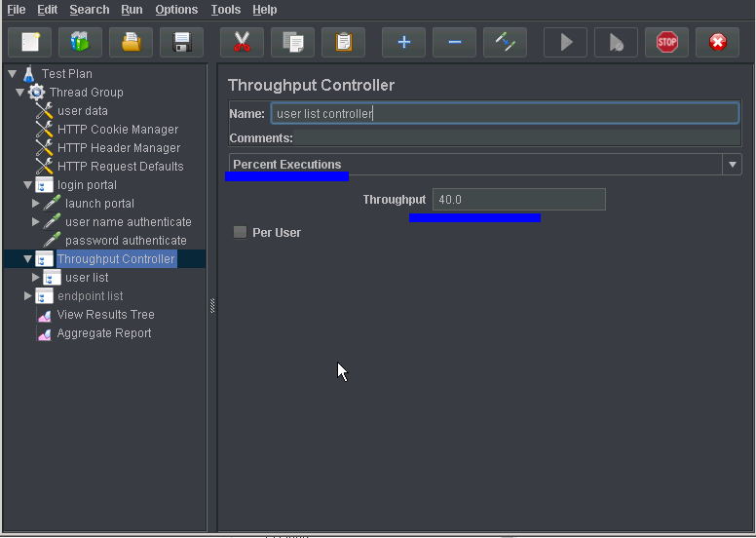Click the Aggregate Report listener icon

(45, 333)
